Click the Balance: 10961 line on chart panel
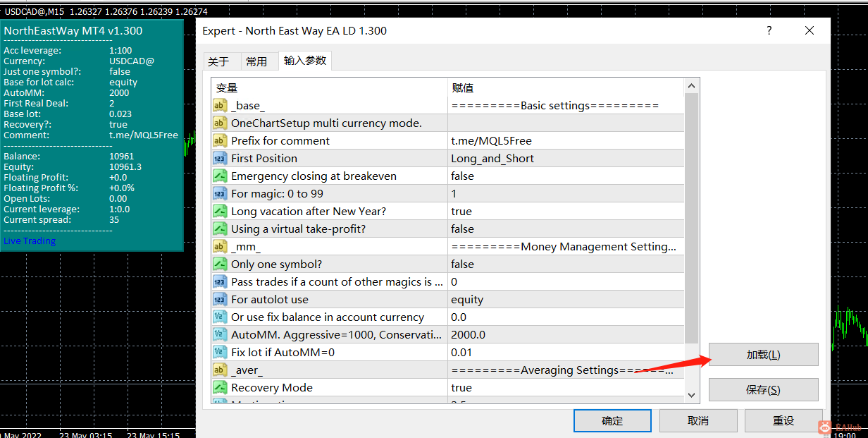 (68, 157)
